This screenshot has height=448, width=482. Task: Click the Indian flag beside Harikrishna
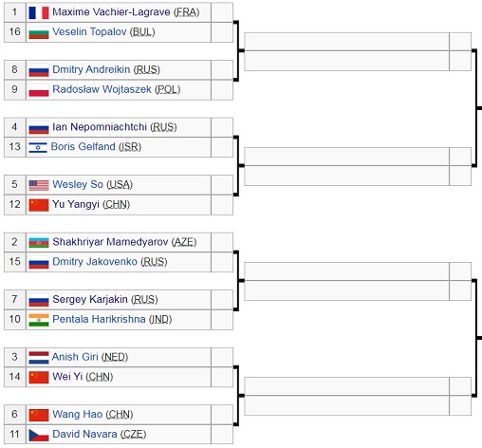39,320
